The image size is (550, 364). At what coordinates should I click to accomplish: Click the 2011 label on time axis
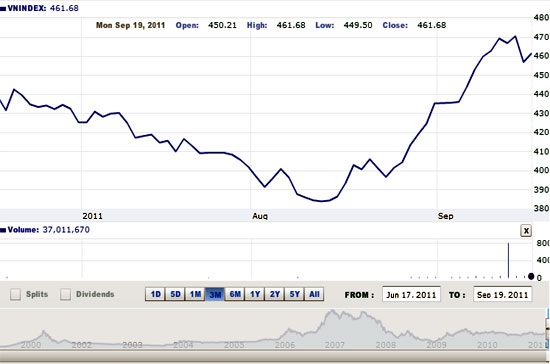click(x=92, y=216)
